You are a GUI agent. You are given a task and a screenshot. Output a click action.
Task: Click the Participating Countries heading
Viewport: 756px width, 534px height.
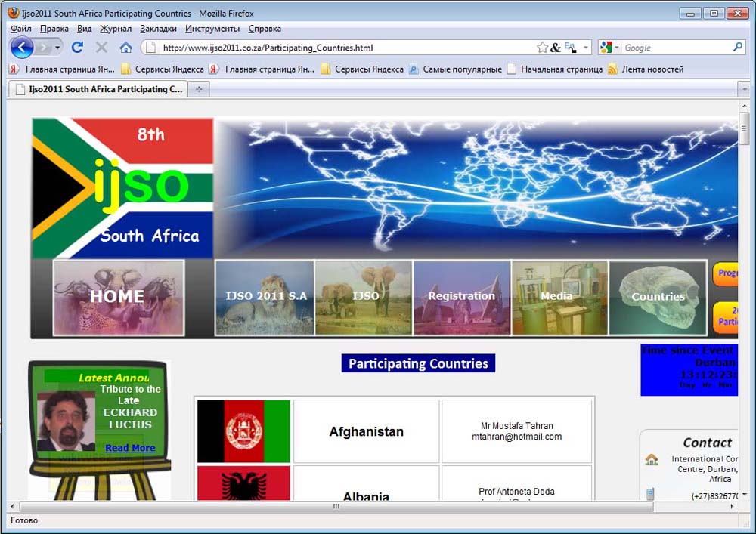point(418,363)
